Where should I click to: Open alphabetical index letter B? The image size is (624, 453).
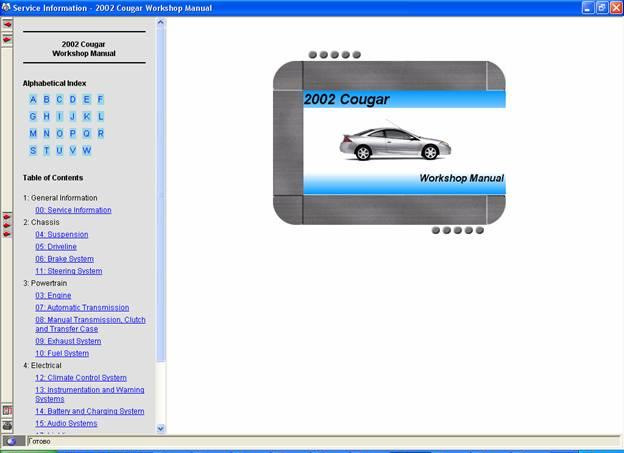(x=47, y=99)
